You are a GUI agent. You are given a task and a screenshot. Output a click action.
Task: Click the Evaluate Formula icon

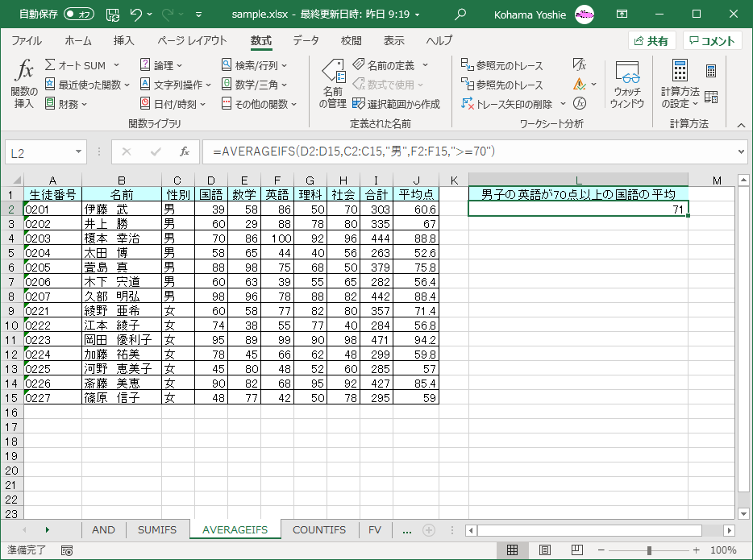pos(580,103)
